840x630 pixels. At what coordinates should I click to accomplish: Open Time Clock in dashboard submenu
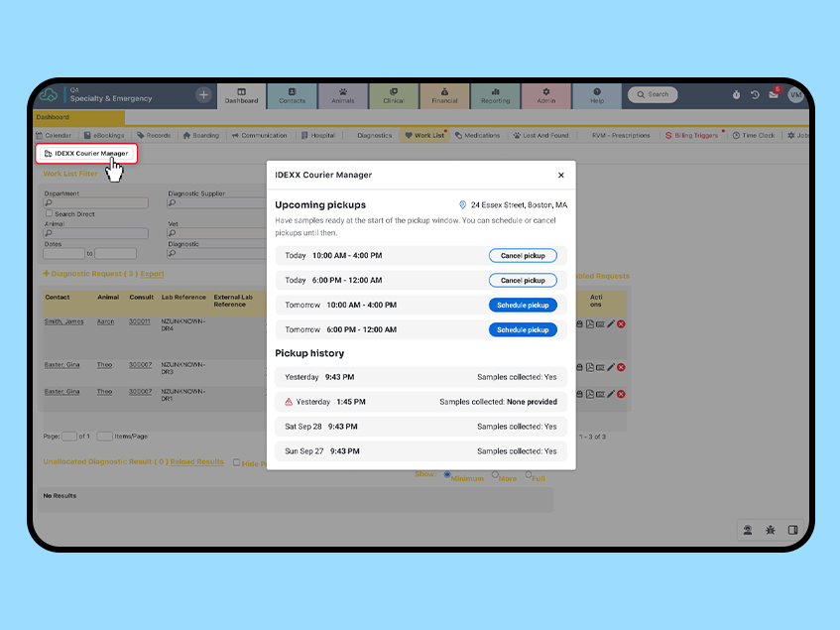tap(753, 136)
